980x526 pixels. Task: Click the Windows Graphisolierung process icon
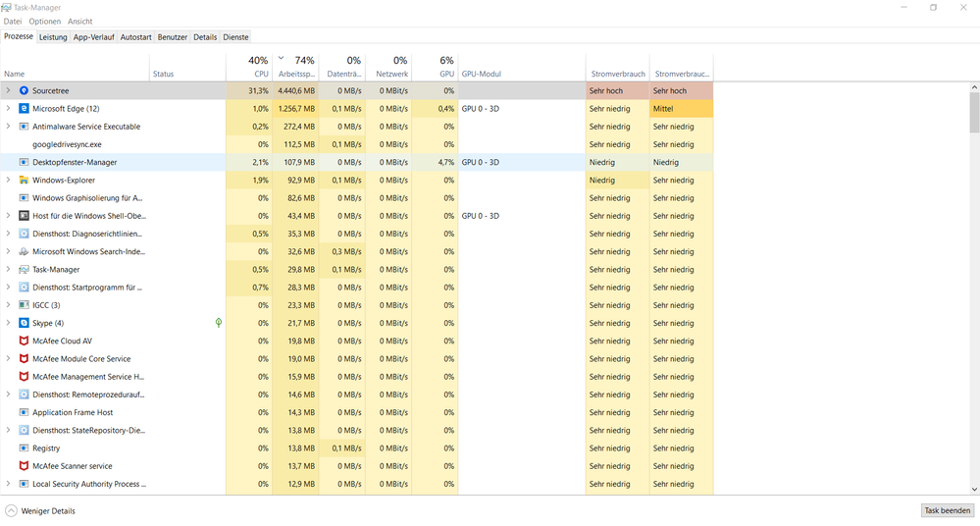(24, 198)
